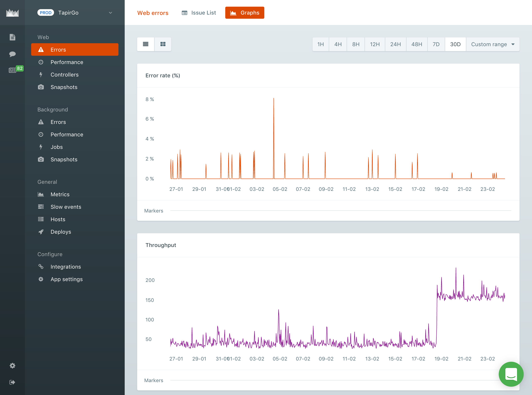Viewport: 532px width, 395px height.
Task: Switch to grid layout view
Action: click(x=163, y=44)
